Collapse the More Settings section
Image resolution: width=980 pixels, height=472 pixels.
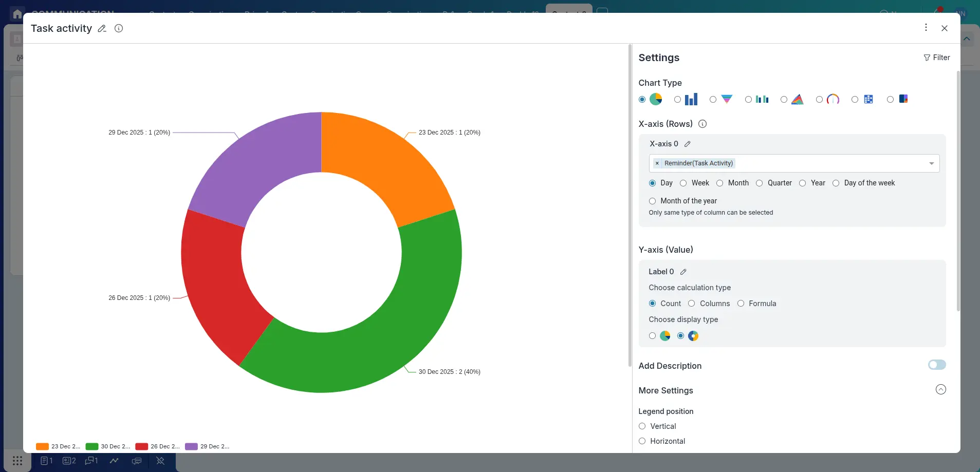[940, 389]
